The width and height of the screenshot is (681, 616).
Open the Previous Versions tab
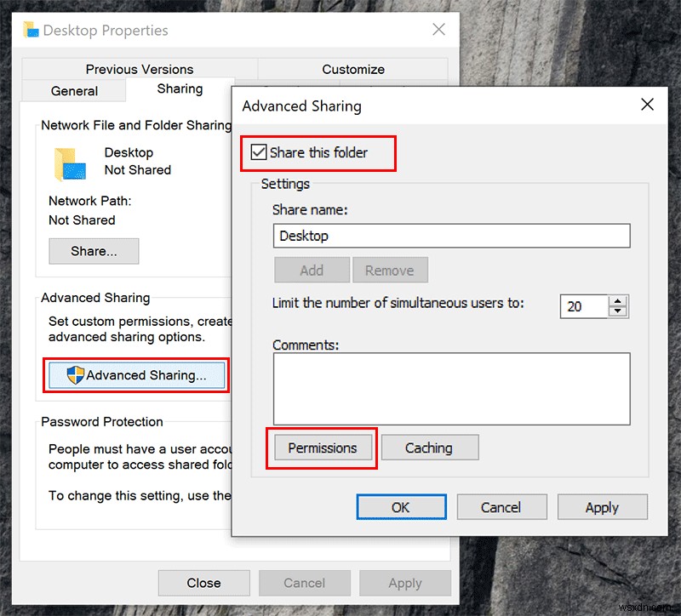coord(139,69)
